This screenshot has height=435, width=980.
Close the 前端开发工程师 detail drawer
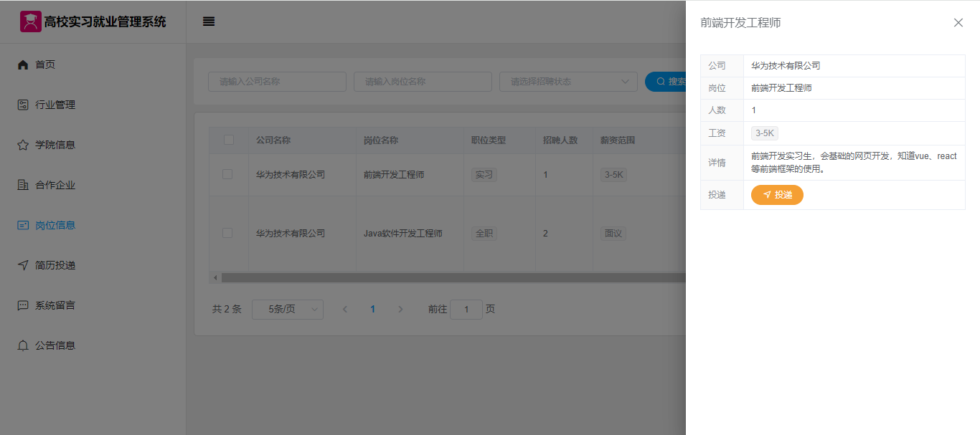tap(958, 23)
